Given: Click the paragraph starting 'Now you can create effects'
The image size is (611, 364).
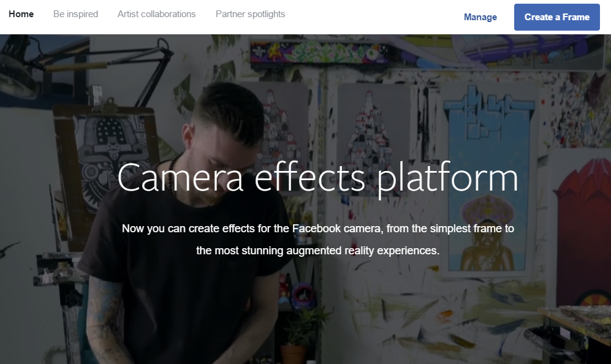Looking at the screenshot, I should point(318,239).
